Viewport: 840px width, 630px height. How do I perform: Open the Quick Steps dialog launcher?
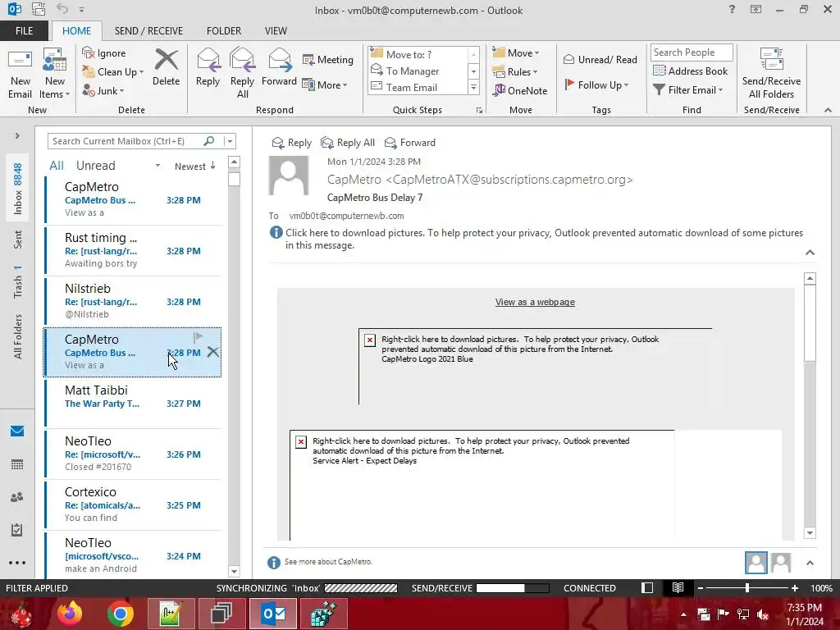tap(479, 111)
